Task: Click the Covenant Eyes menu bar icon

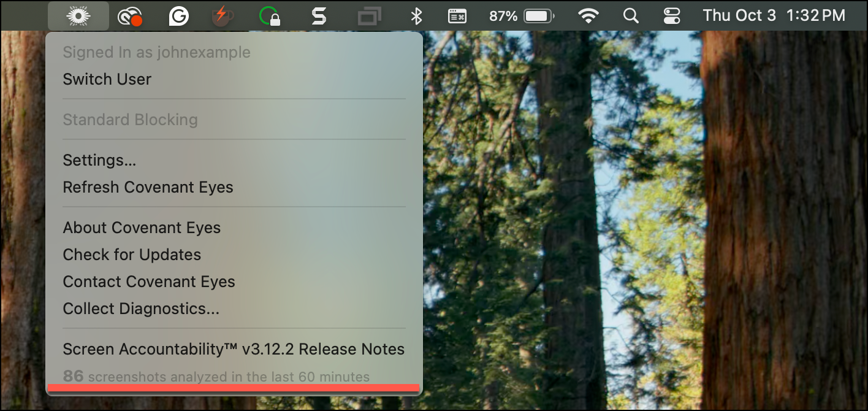Action: [x=78, y=16]
